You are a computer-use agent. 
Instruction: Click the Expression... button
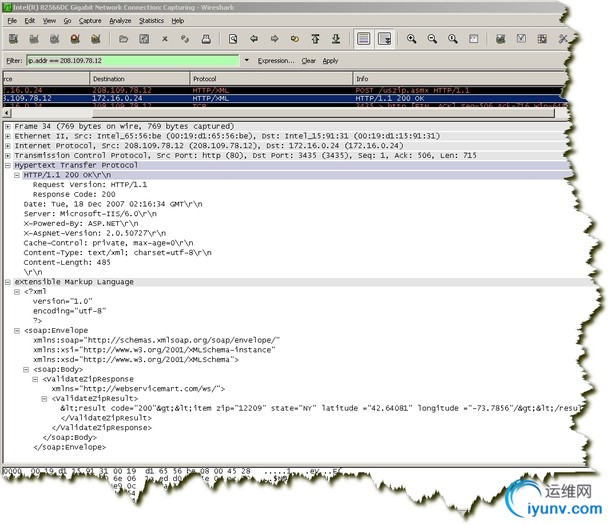point(276,60)
